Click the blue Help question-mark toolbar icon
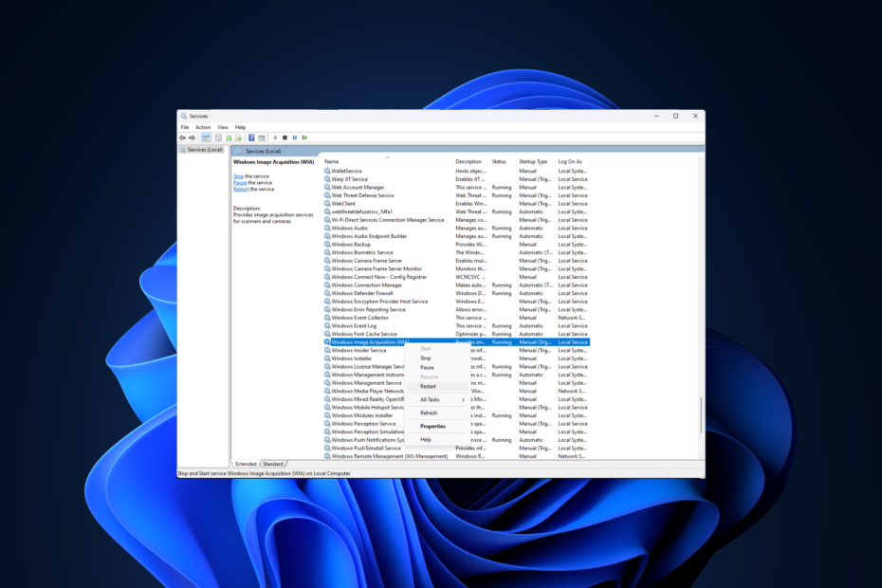This screenshot has height=588, width=882. click(251, 138)
